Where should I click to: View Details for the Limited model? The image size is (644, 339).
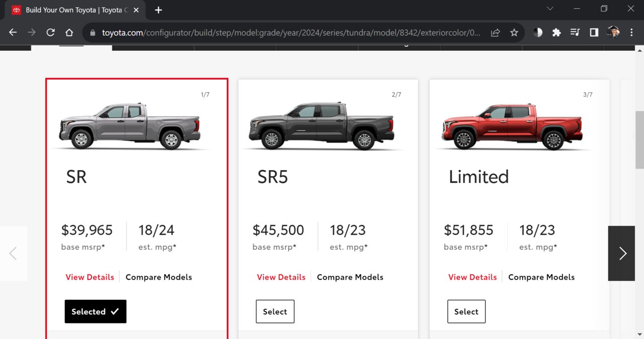472,277
